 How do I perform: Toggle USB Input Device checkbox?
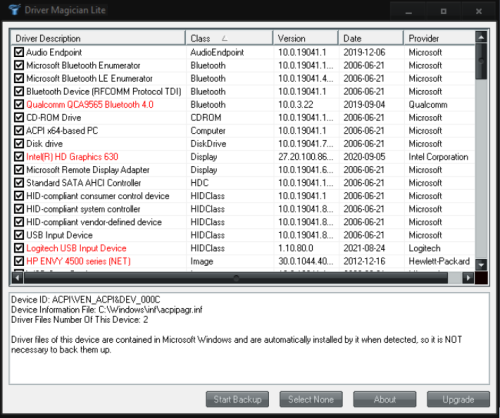click(x=19, y=235)
